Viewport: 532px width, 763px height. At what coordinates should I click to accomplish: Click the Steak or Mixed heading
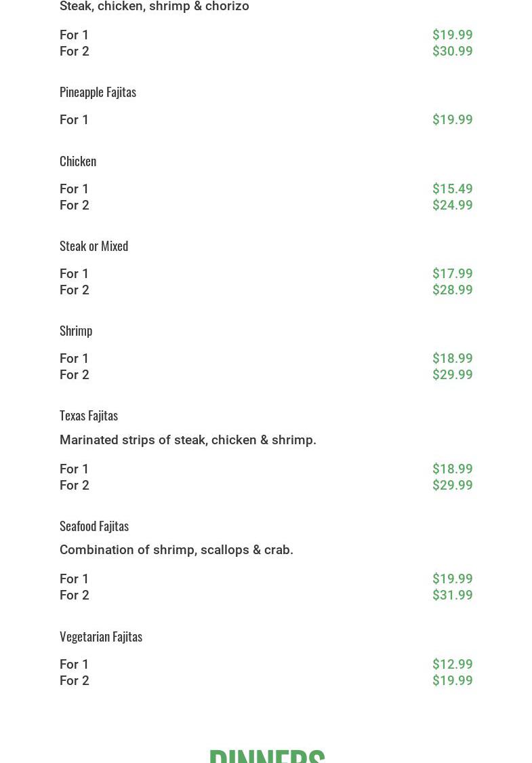(94, 246)
